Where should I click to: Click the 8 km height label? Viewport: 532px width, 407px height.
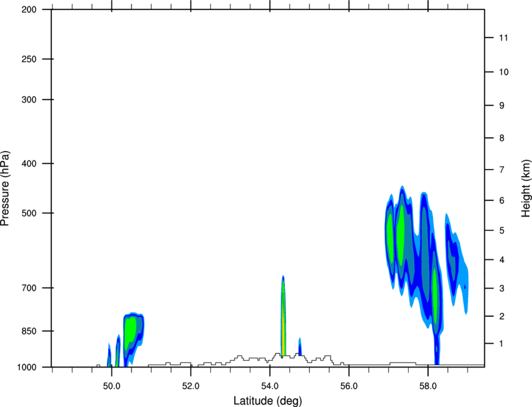(502, 138)
